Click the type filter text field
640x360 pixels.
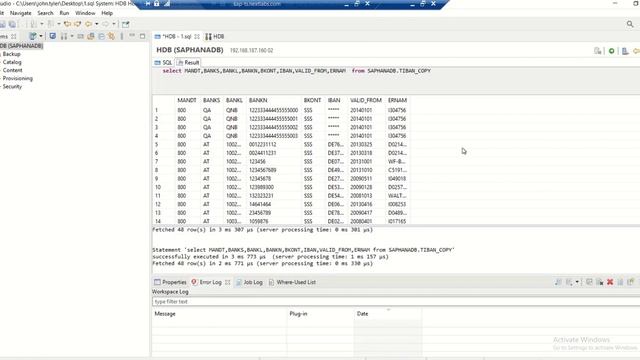click(x=396, y=302)
